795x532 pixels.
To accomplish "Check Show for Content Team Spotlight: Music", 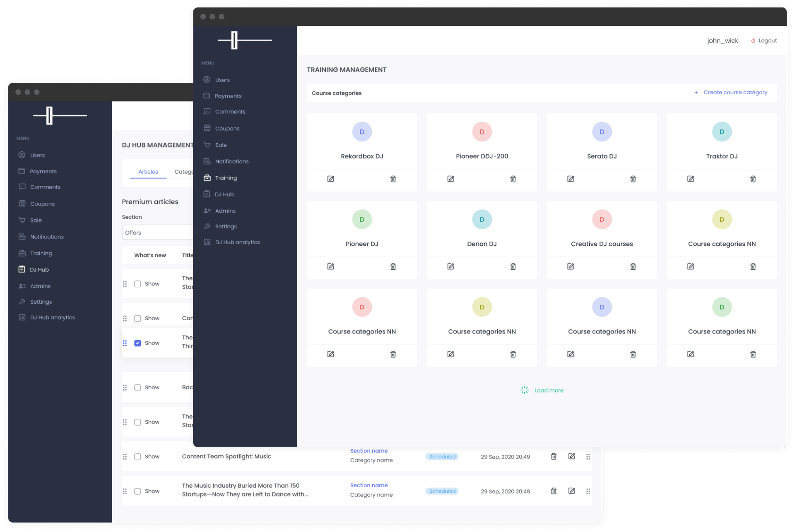I will [137, 457].
